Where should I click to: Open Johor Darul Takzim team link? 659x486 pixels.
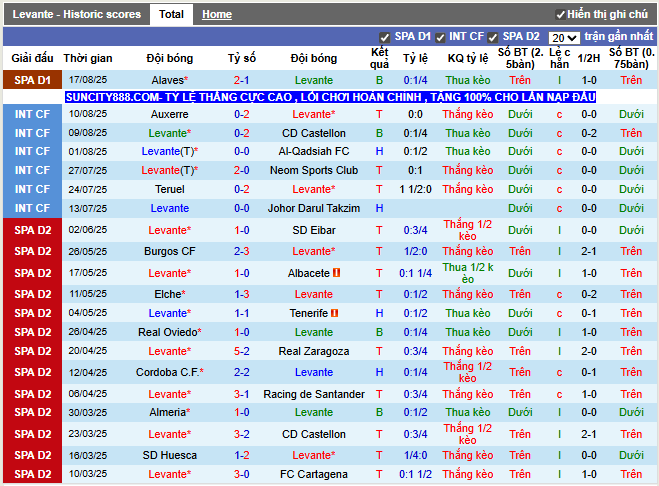(x=314, y=208)
